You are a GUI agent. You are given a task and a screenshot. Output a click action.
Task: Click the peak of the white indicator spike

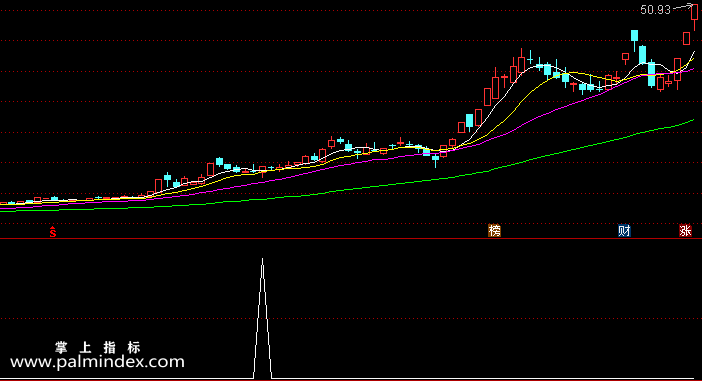click(x=262, y=259)
